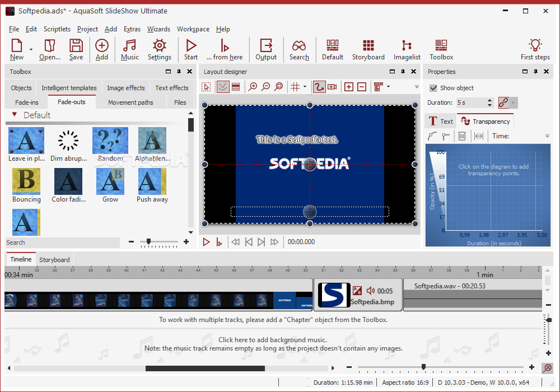560x392 pixels.
Task: Click the plus-box icon in layout toolbar
Action: [349, 87]
